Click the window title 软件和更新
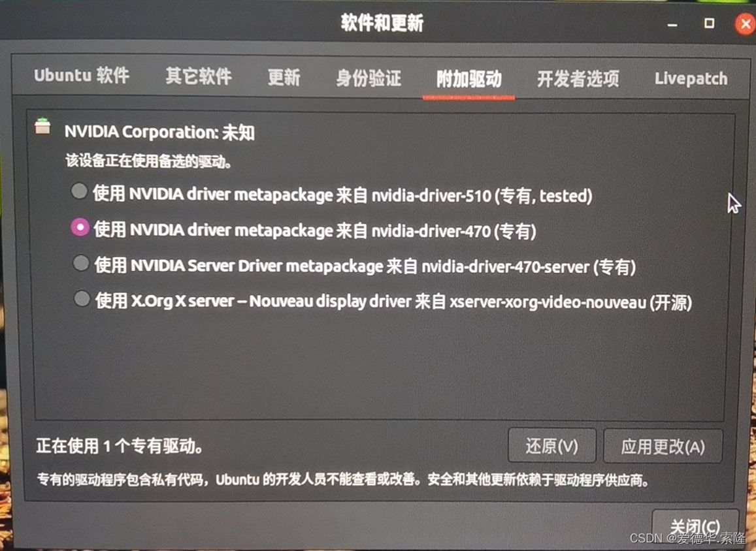The image size is (756, 551). [382, 23]
